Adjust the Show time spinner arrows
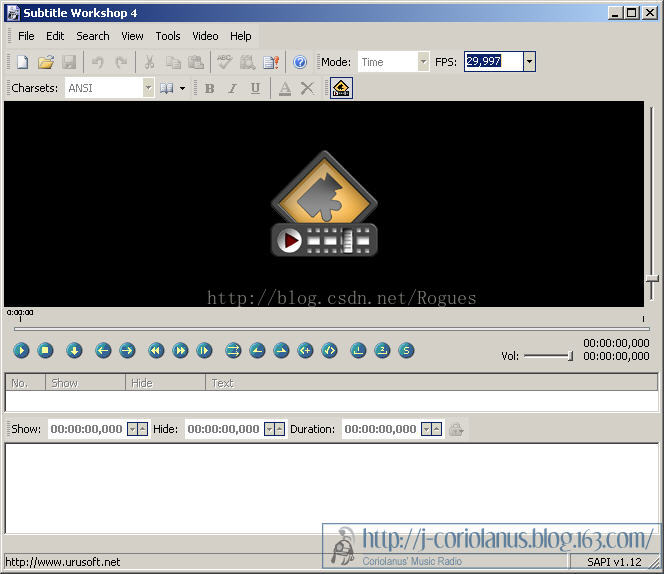 (x=138, y=429)
